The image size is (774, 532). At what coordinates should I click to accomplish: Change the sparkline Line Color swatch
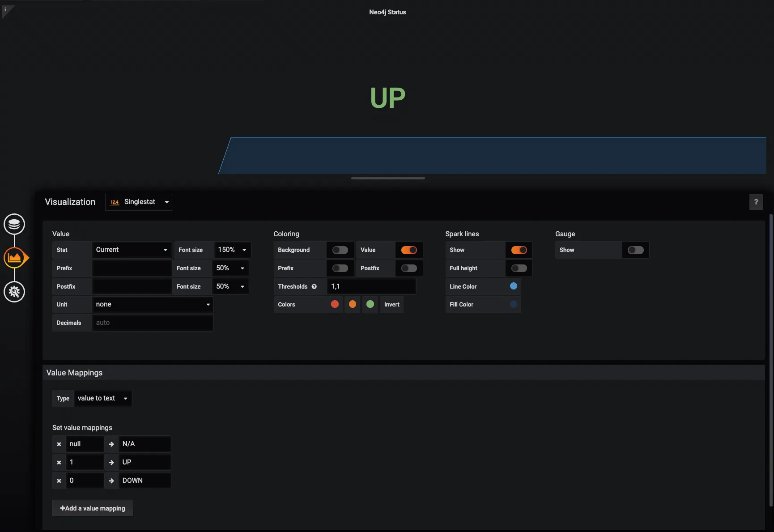pos(514,286)
